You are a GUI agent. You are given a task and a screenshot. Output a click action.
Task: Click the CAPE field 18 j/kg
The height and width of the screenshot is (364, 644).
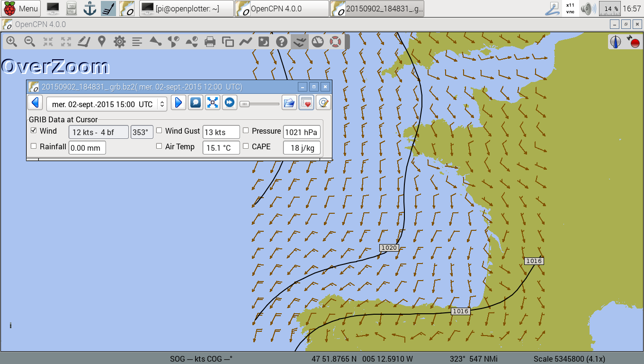pos(302,148)
